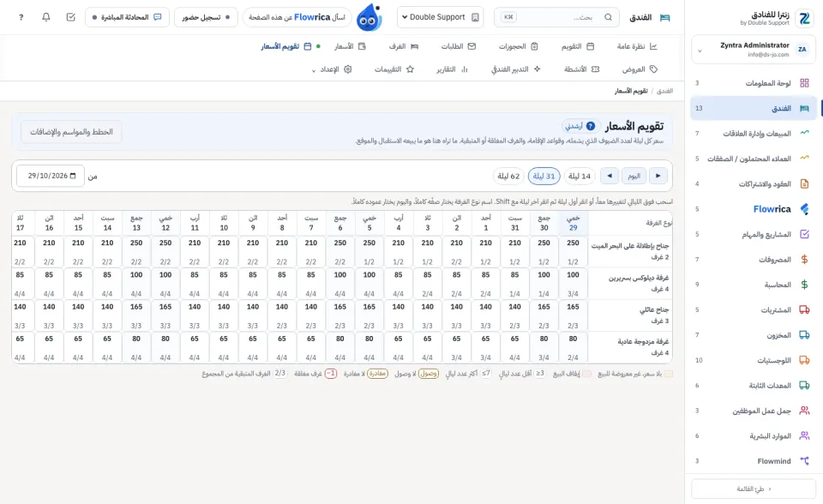823x504 pixels.
Task: Open المعدات الثابتة sidebar item
Action: (x=754, y=386)
